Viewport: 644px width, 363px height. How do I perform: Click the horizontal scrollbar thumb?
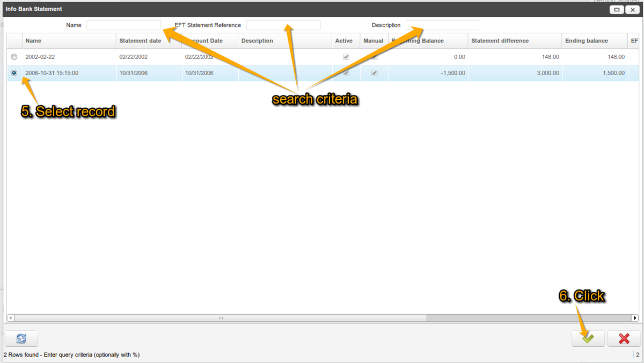click(x=220, y=318)
